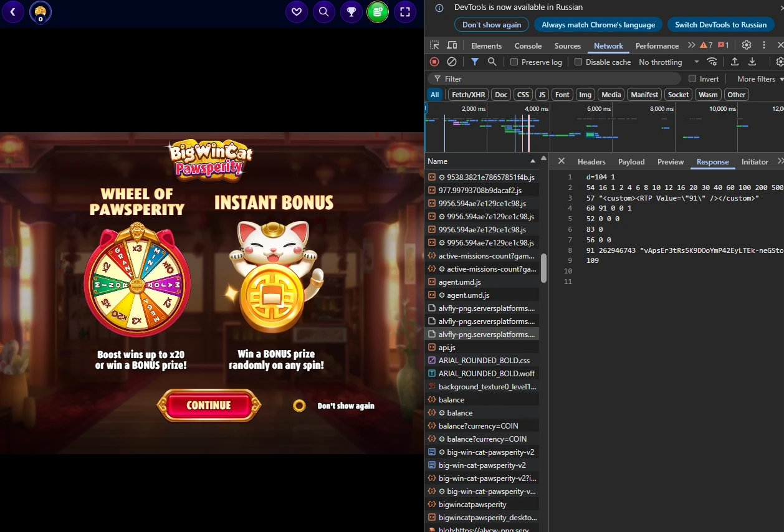Click the green coins deposit icon
This screenshot has width=784, height=532.
(378, 12)
